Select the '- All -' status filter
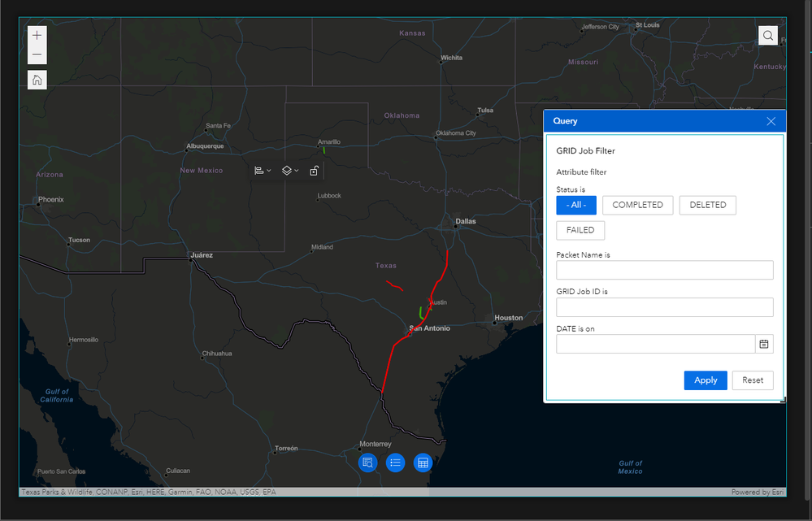This screenshot has width=812, height=521. coord(576,205)
